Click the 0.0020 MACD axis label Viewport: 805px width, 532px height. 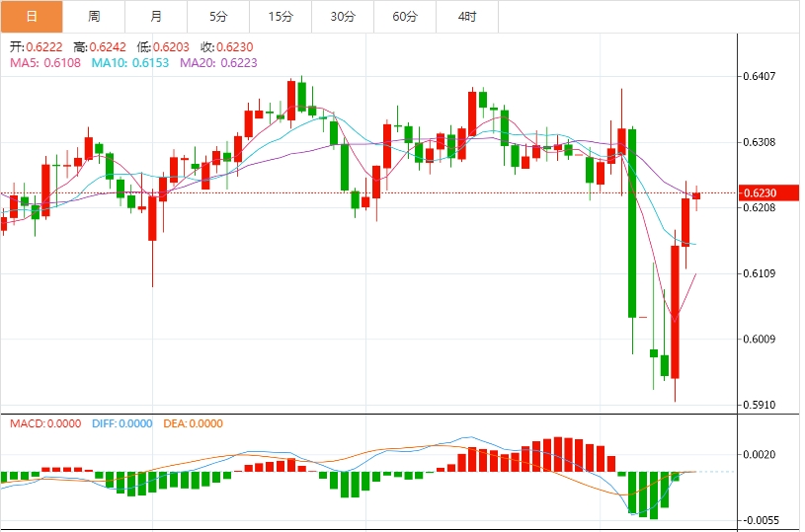[x=760, y=455]
